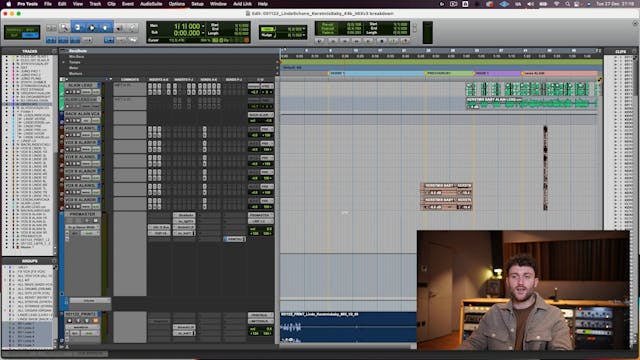Viewport: 640px width, 360px height.
Task: Click the horizontal zoom arrows button
Action: pos(51,28)
